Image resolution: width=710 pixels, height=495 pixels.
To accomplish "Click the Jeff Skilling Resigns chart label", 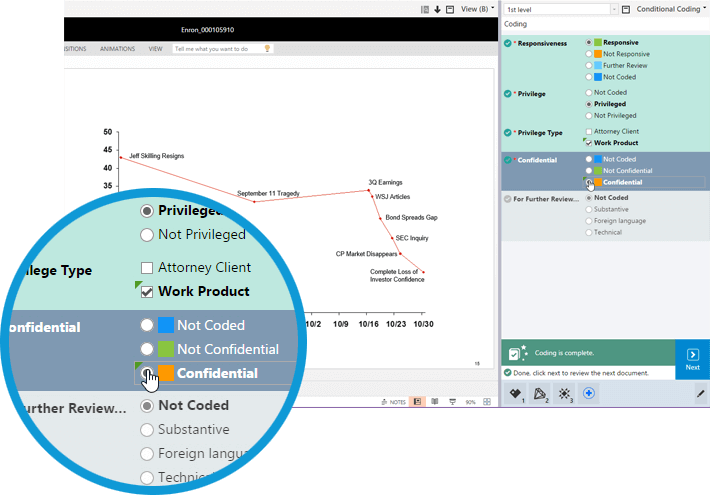I will 157,156.
